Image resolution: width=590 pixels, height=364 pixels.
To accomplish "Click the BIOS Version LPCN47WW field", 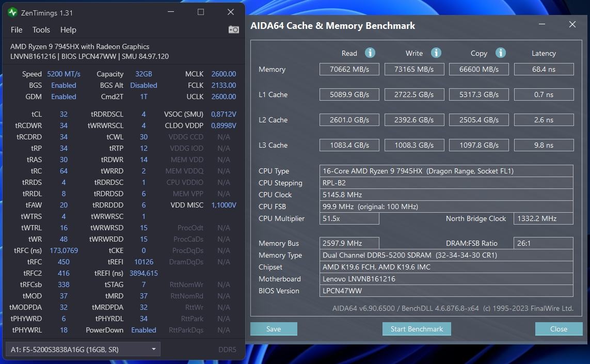I will tap(447, 291).
